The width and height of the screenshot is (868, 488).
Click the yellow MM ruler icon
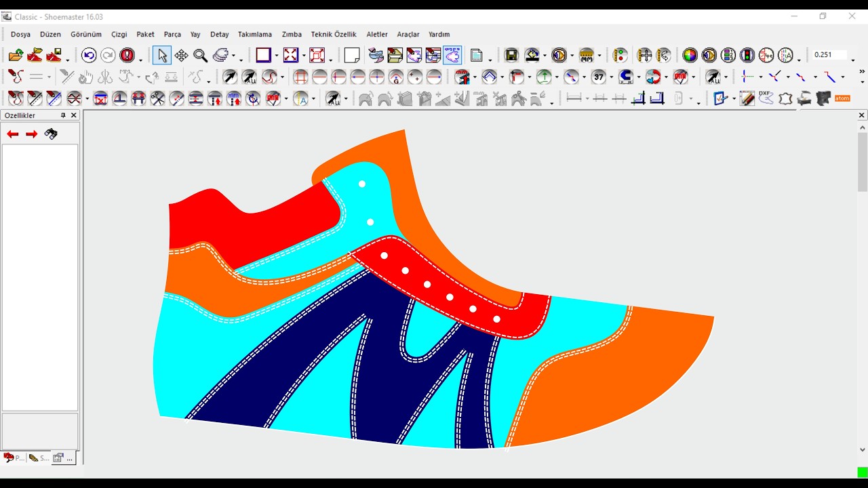[587, 56]
